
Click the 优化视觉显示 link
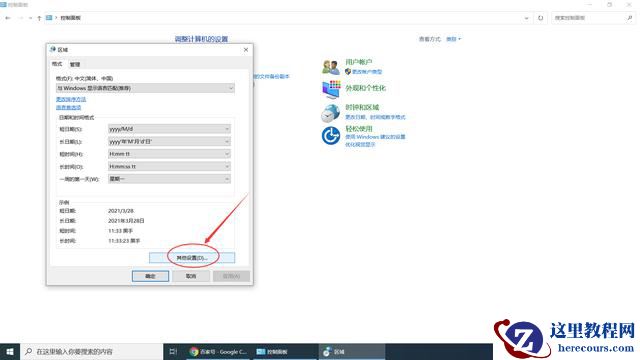[x=360, y=144]
